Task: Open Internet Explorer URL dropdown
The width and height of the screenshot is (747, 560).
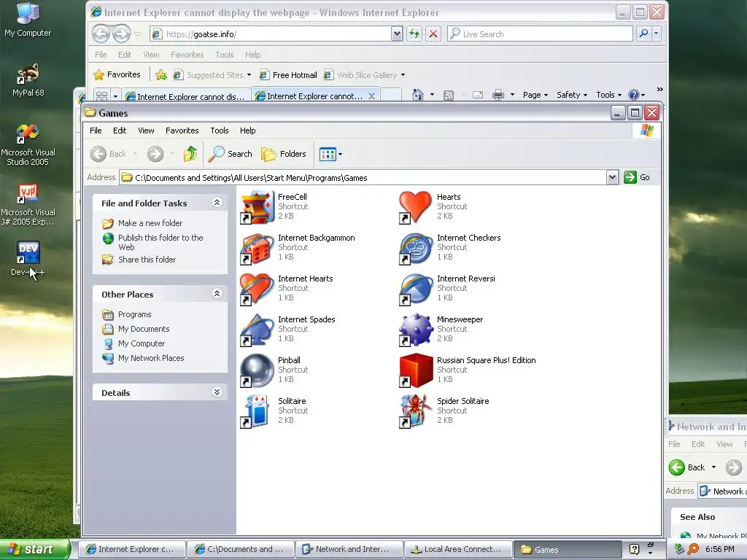Action: [397, 34]
